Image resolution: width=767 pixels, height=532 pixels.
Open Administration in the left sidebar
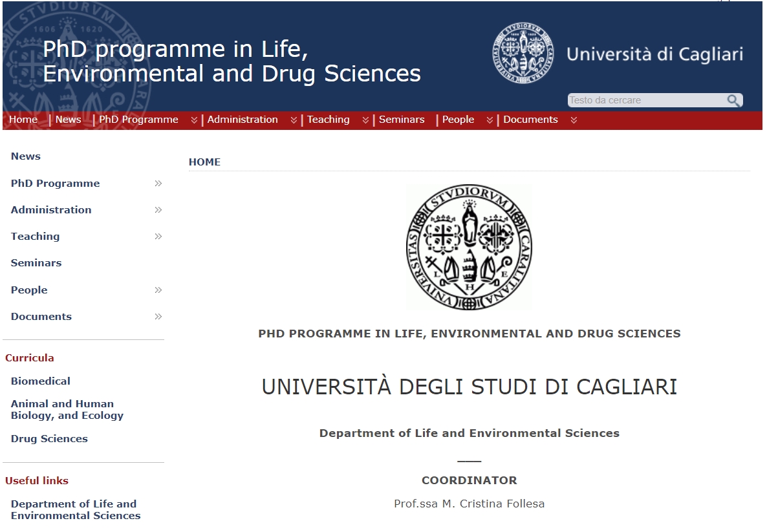[51, 210]
